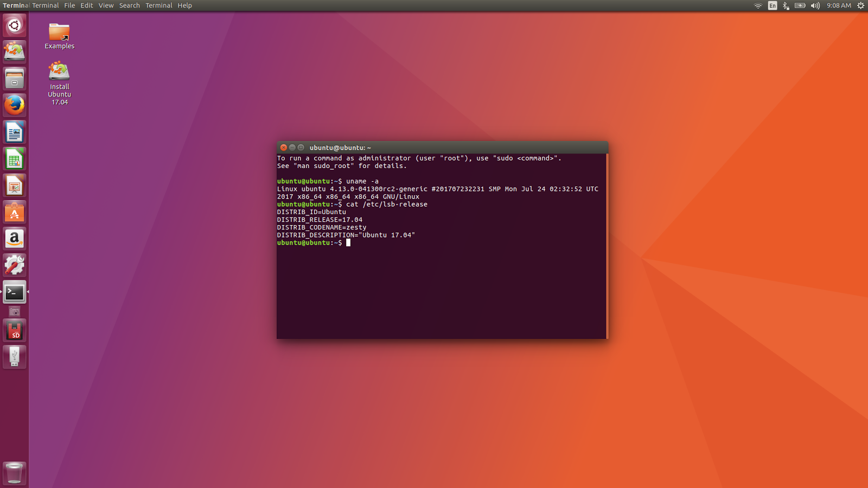Screen dimensions: 868x488
Task: Open Ubuntu Software from the launcher
Action: point(14,211)
